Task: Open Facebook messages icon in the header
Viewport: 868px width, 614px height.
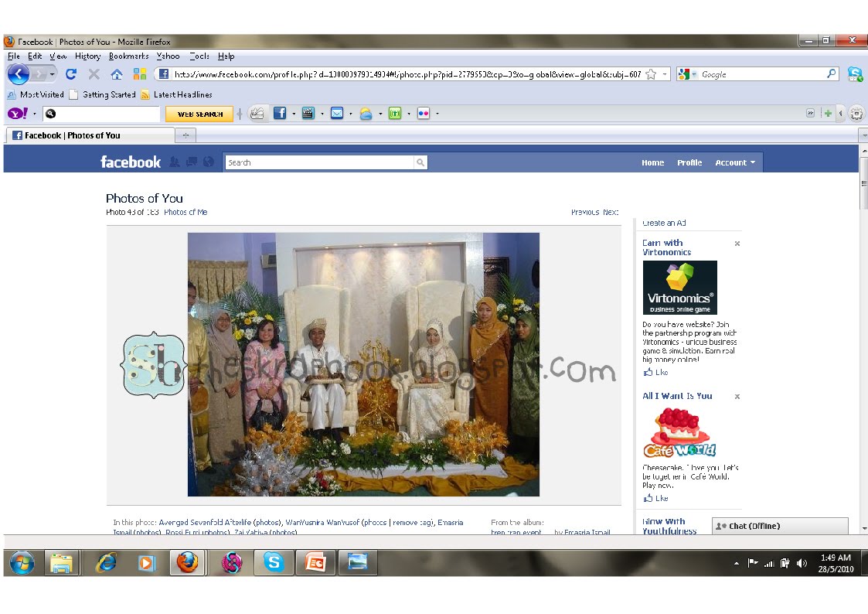Action: pyautogui.click(x=192, y=162)
